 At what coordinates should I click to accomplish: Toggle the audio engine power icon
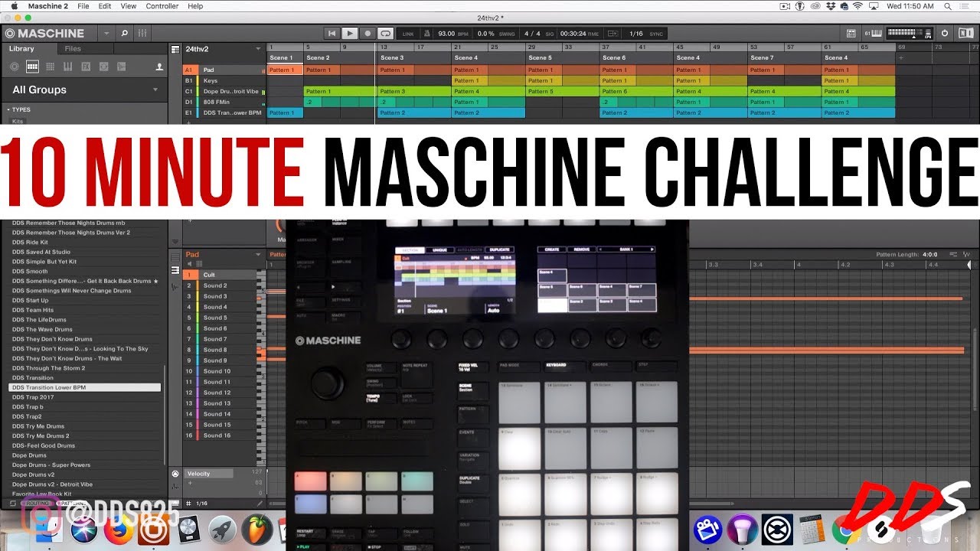[x=945, y=33]
